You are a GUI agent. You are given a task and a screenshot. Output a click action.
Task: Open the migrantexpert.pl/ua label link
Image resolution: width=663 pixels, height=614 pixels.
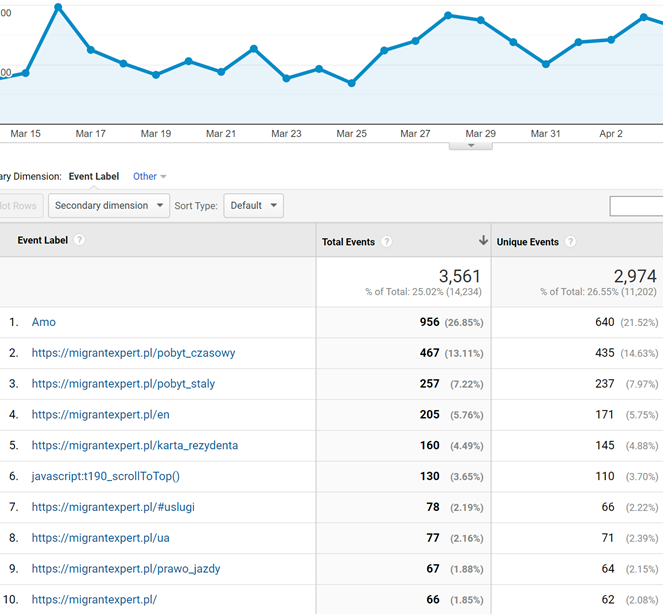pyautogui.click(x=101, y=538)
